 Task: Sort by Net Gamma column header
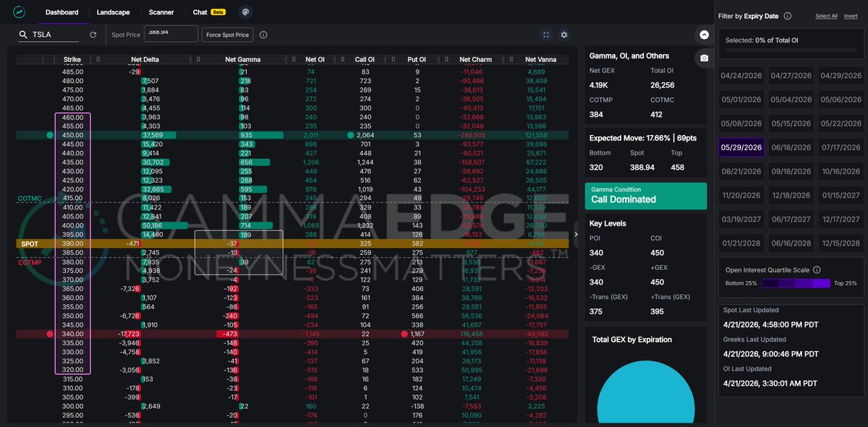242,59
